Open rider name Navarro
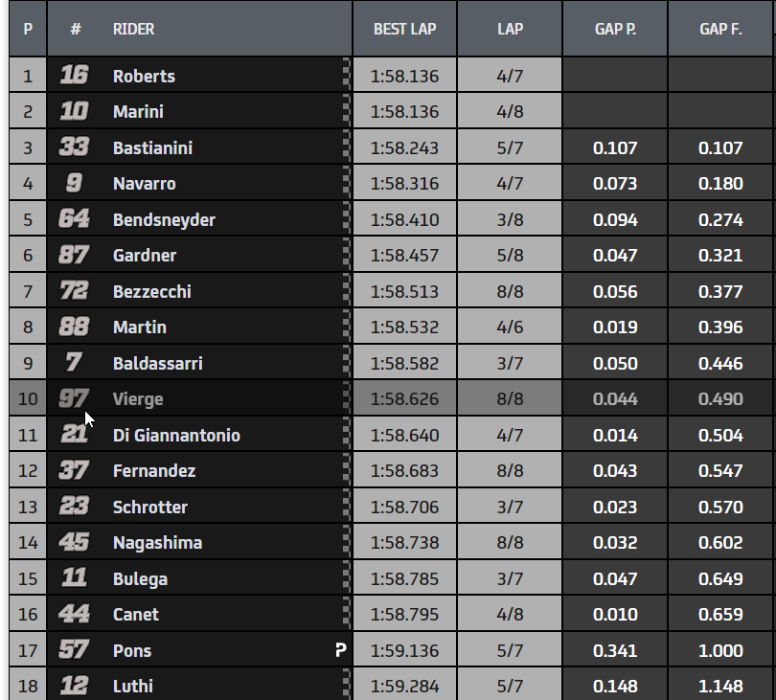 pos(145,184)
